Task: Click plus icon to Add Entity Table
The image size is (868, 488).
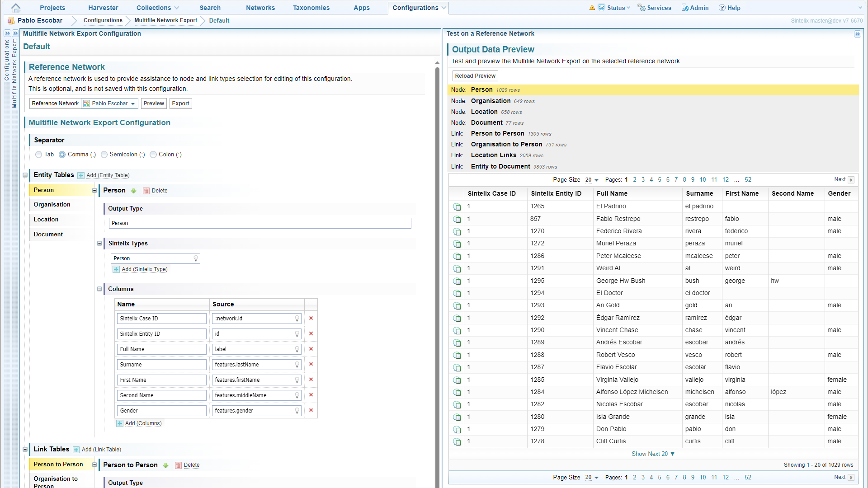Action: [x=81, y=175]
